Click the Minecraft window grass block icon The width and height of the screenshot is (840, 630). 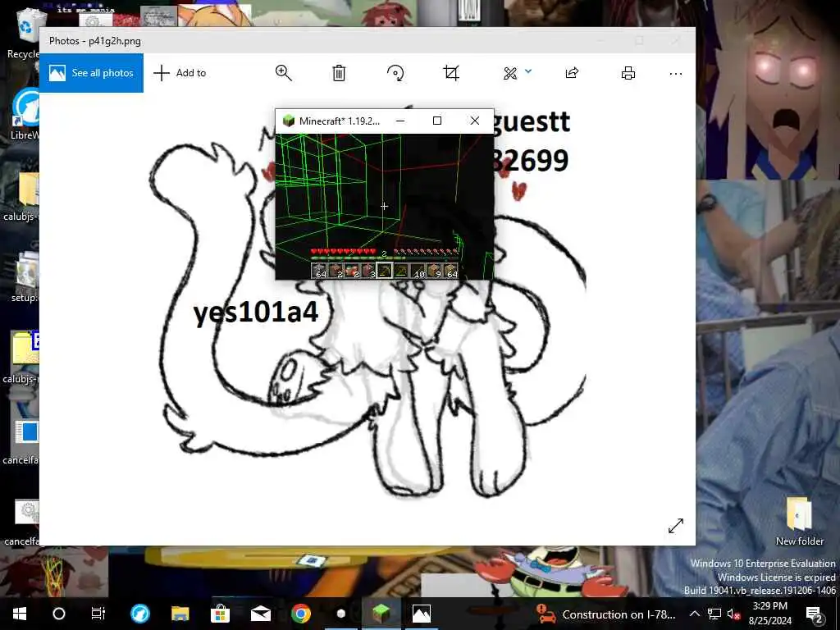(x=289, y=121)
